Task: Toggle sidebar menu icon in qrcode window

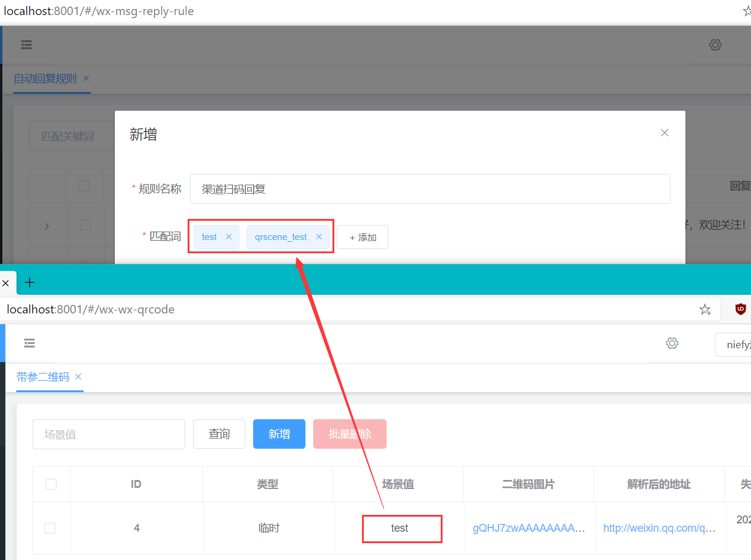Action: (x=29, y=343)
